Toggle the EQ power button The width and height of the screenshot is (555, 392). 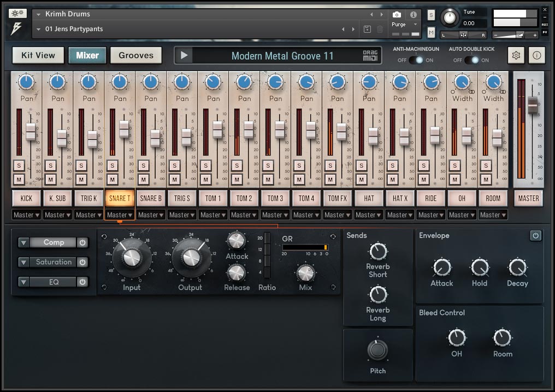point(82,282)
